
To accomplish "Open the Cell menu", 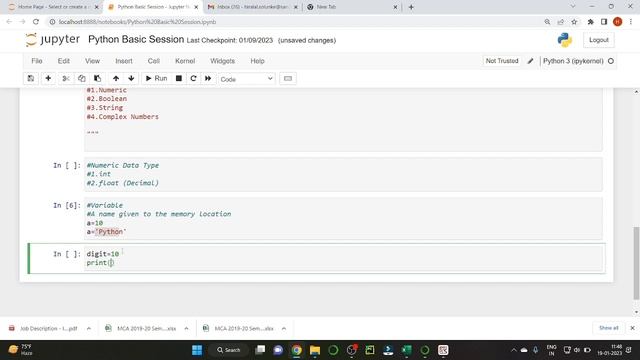I will (153, 61).
